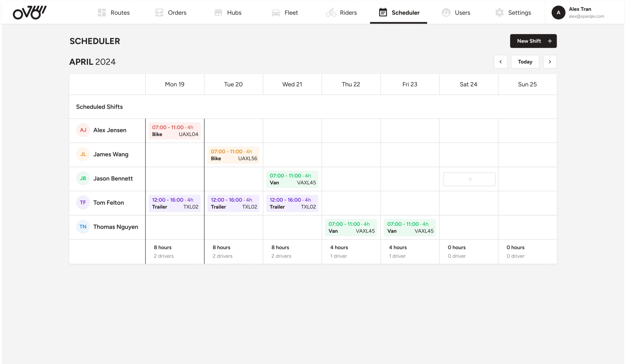Open the Orders tab
The image size is (626, 364).
pos(171,12)
